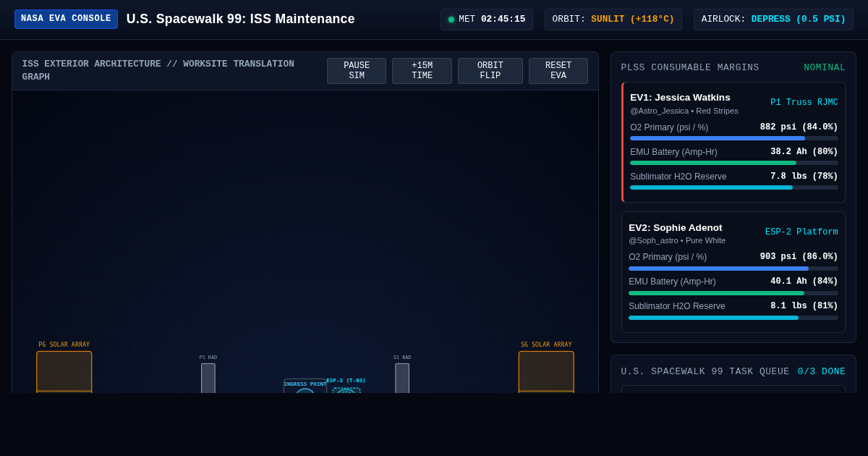
Task: Click the 40.1 Ah (84%) value
Action: 804,282
